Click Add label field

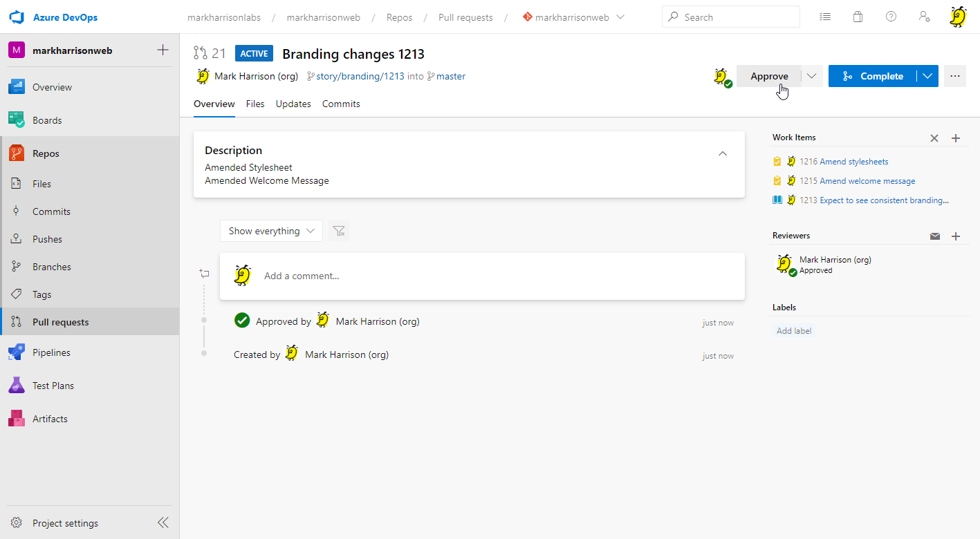(794, 331)
